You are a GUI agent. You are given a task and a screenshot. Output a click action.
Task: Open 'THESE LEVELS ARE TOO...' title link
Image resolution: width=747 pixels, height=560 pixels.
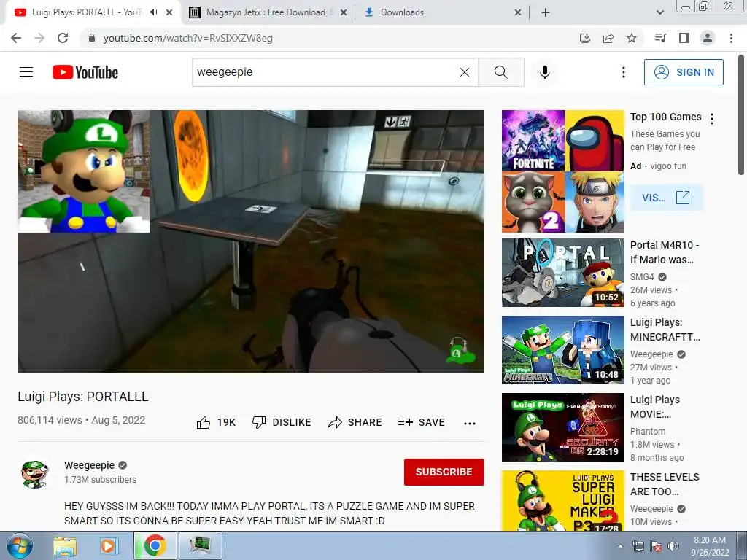tap(665, 484)
